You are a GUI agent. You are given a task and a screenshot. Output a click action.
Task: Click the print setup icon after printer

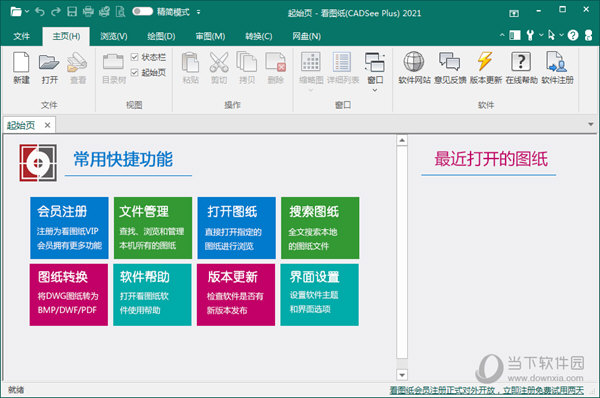[x=104, y=12]
